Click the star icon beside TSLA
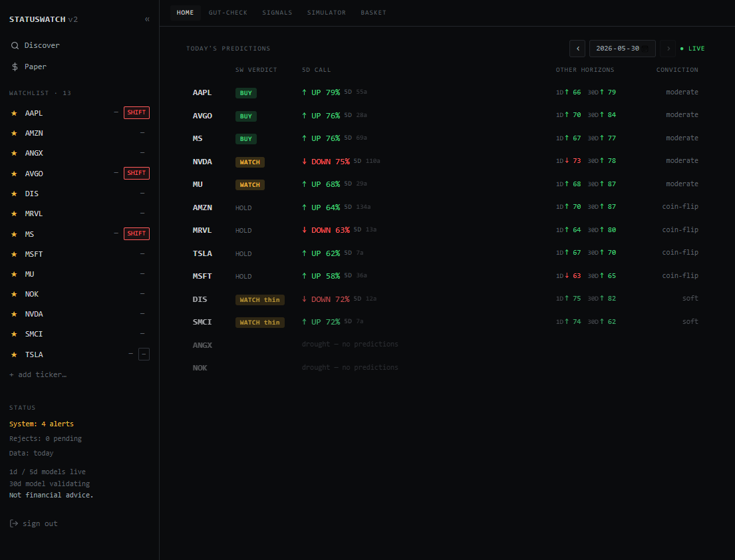Screen dimensions: 735x560 coord(14,354)
